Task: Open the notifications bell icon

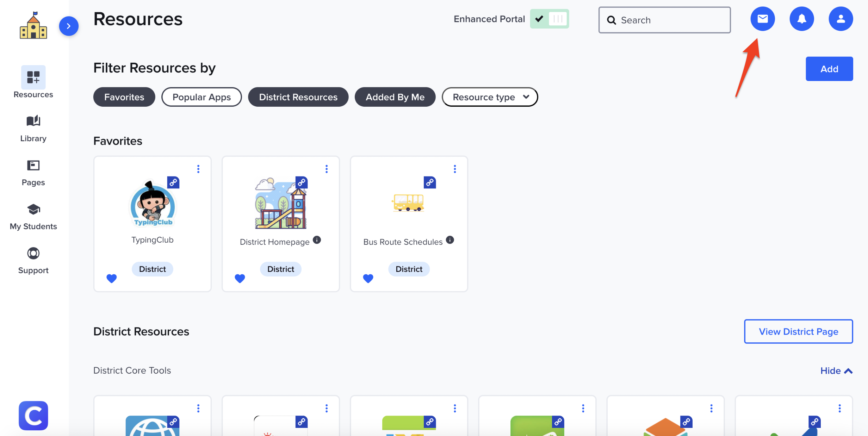Action: tap(801, 19)
